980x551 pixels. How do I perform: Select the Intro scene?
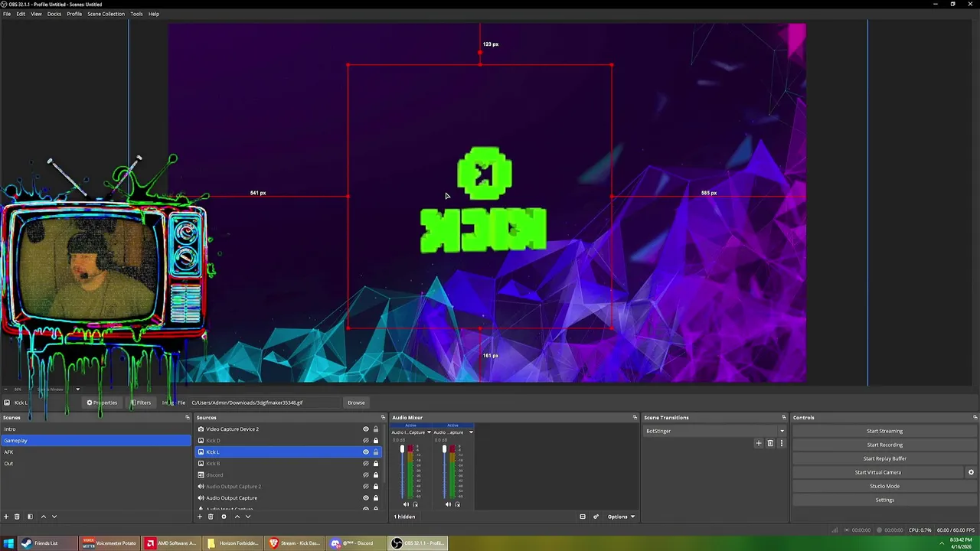coord(96,429)
